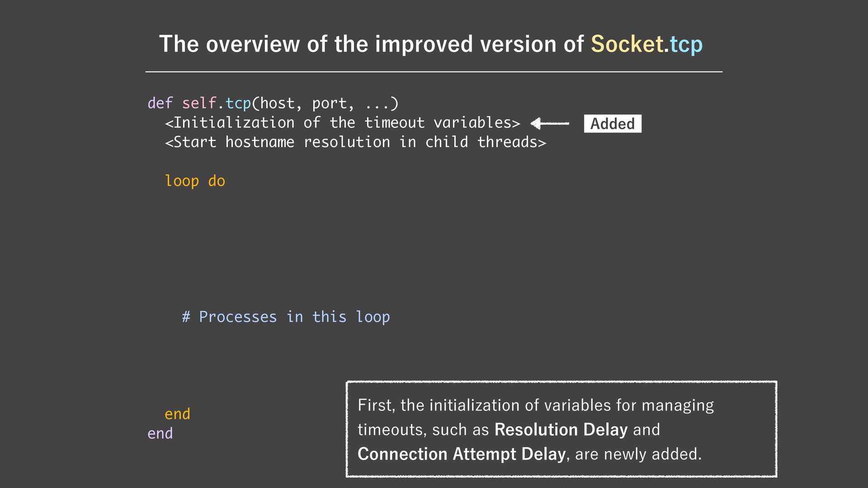Click bold 'Resolution Delay' text
This screenshot has height=488, width=868.
coord(561,429)
